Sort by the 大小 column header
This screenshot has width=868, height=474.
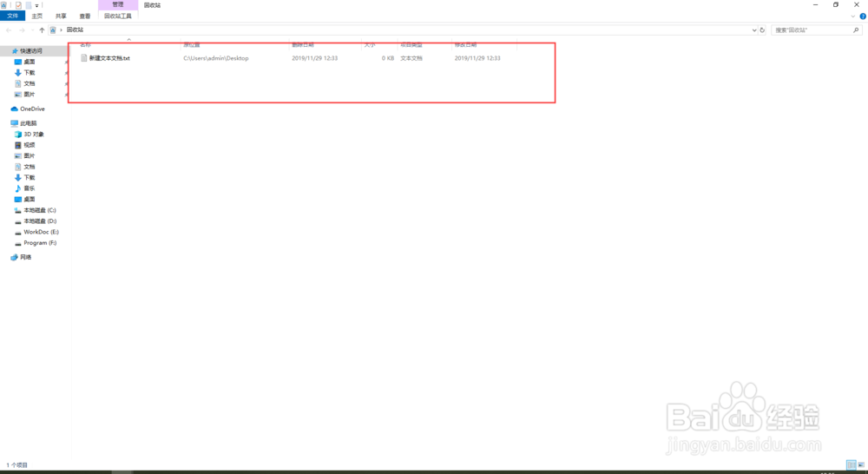click(x=370, y=44)
